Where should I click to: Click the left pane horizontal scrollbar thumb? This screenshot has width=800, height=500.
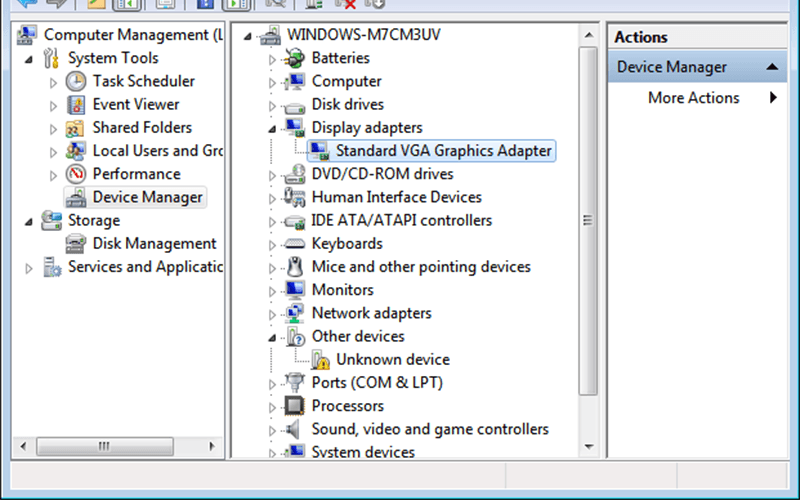(x=105, y=447)
